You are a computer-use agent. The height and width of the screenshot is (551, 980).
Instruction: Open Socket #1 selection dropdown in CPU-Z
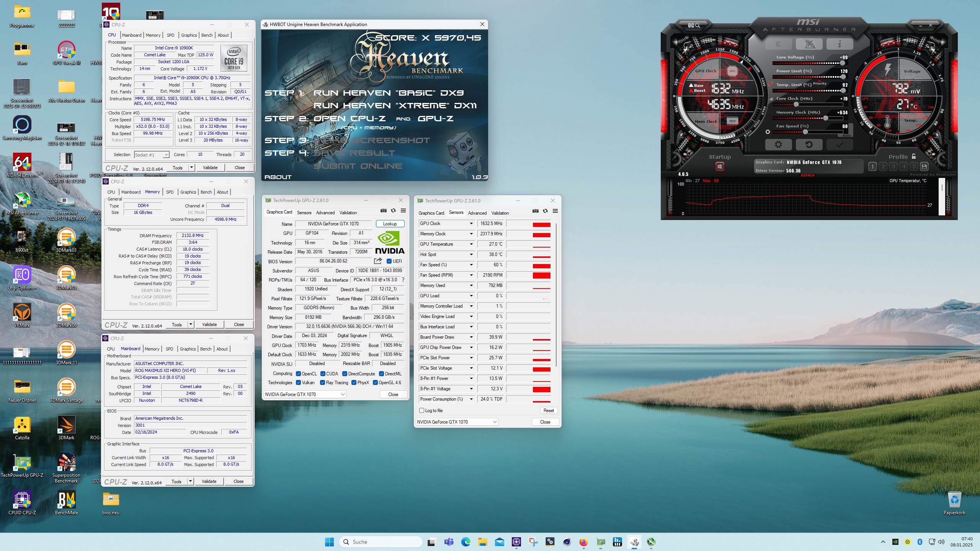click(152, 155)
